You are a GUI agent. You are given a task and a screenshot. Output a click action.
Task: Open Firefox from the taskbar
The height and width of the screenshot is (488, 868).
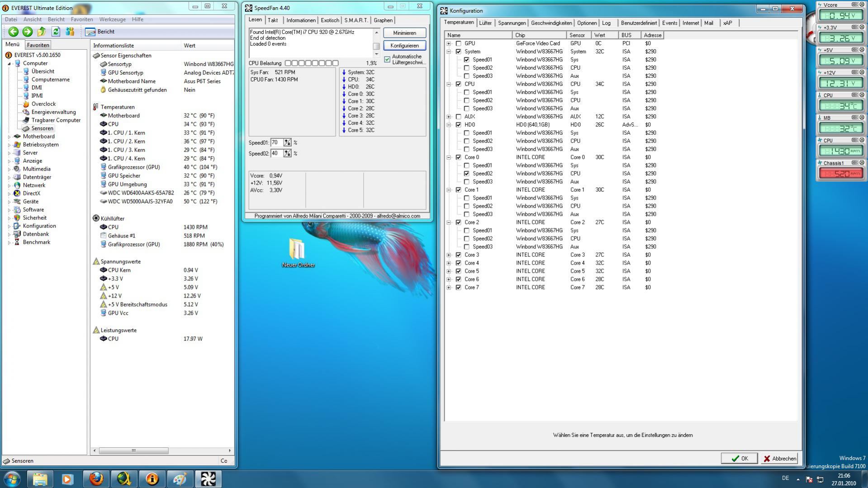(x=96, y=479)
